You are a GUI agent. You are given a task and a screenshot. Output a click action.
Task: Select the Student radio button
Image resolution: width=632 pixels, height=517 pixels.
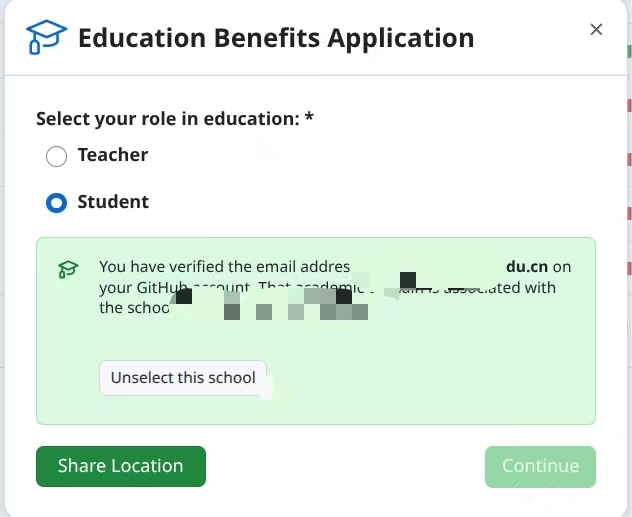pyautogui.click(x=56, y=203)
